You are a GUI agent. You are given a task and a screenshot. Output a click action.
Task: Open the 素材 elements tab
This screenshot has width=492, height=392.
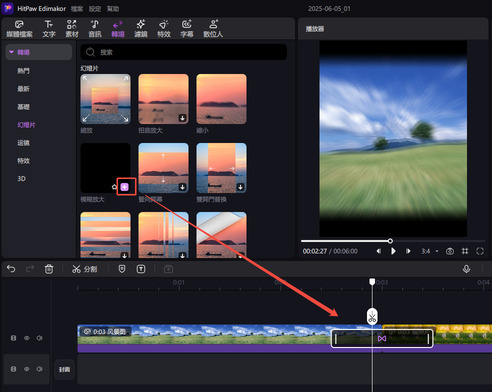point(72,29)
